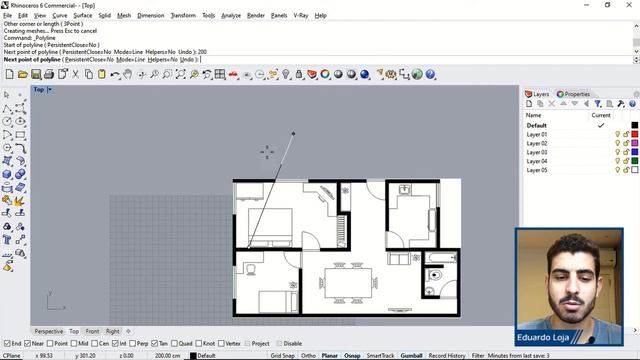Click the red car Named Views icon
Viewport: 640px width, 360px height.
233,74
